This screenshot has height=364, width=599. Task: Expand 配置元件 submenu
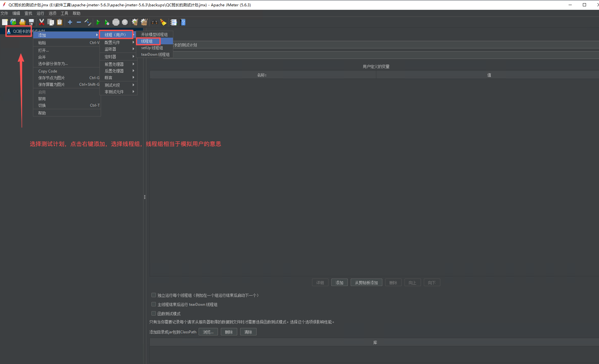118,42
